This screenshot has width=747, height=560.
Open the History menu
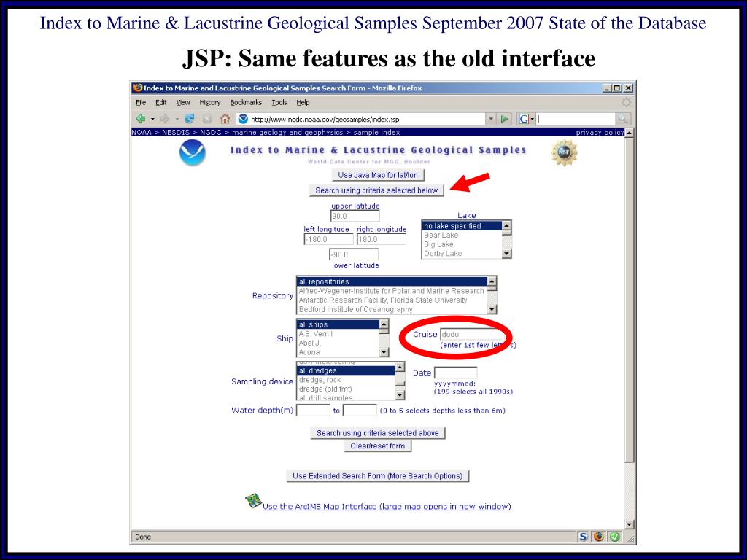click(x=209, y=102)
